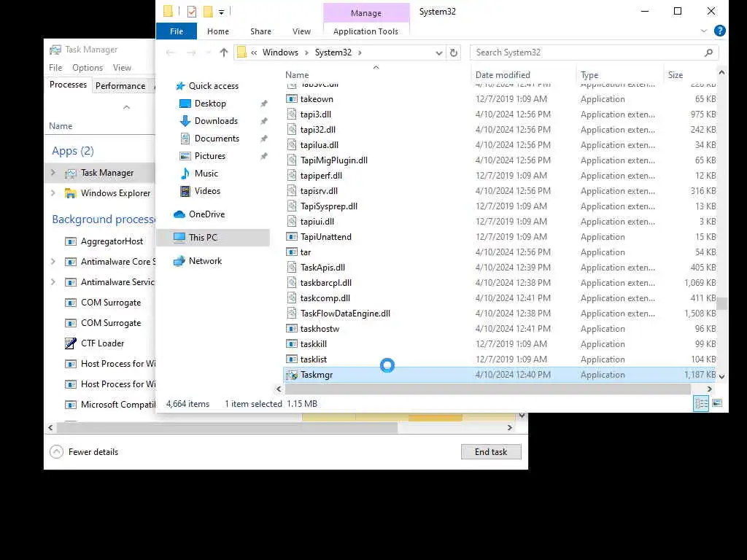The height and width of the screenshot is (560, 747).
Task: Click the Properties quick access toolbar icon
Action: [192, 12]
